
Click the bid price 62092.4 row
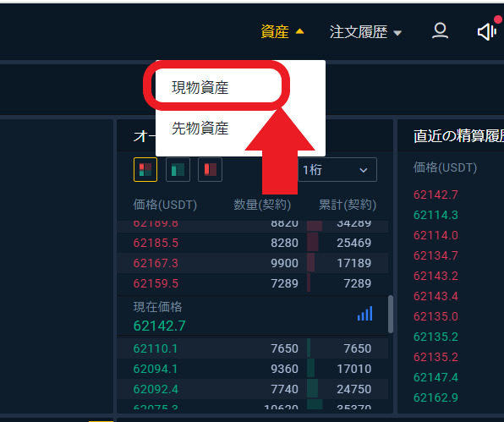pyautogui.click(x=252, y=389)
